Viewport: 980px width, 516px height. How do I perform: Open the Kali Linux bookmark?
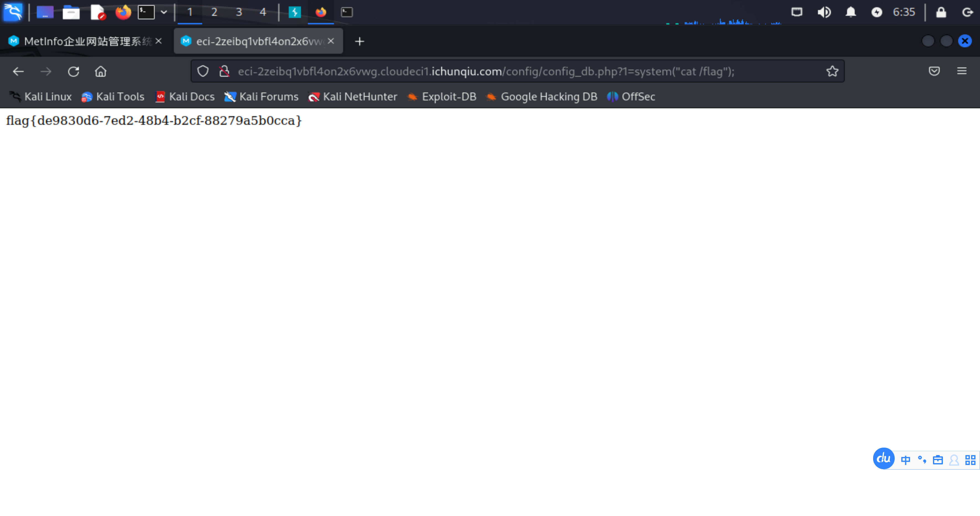point(40,97)
